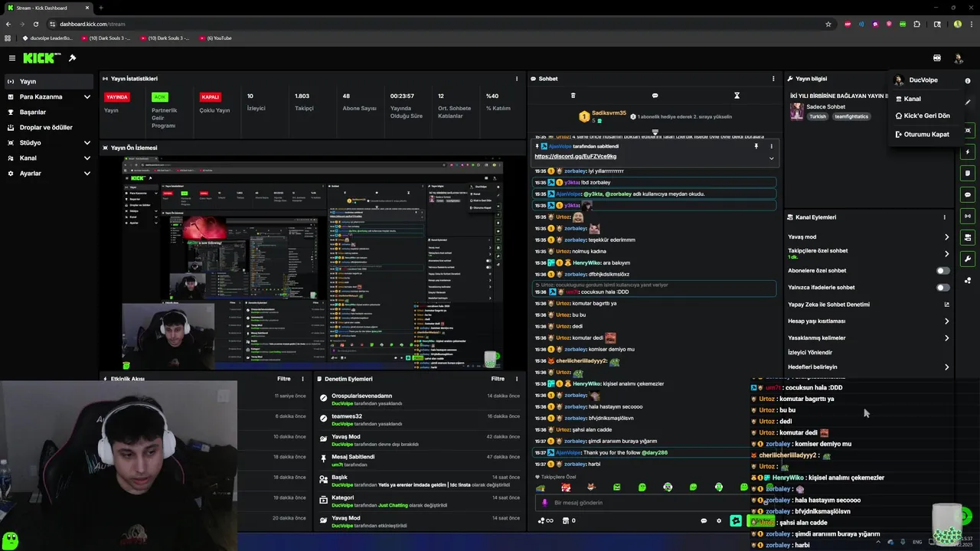
Task: Open the YouTube bookmark
Action: pos(215,38)
